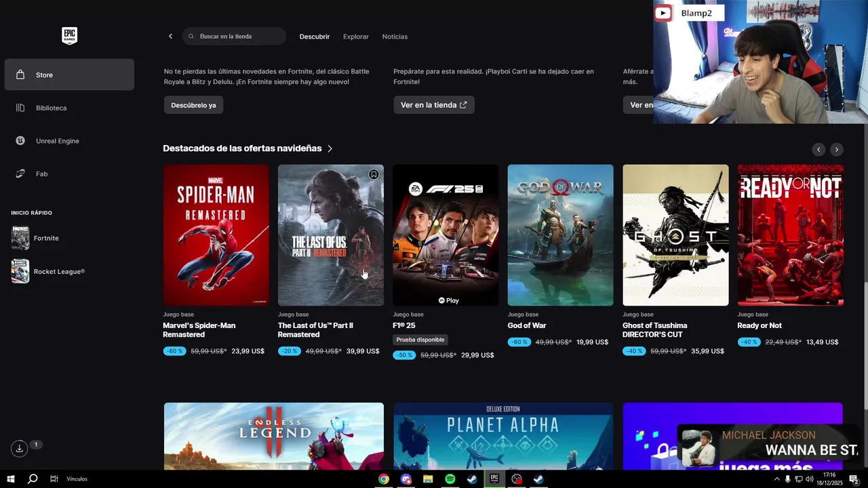The image size is (868, 488).
Task: Click Epic Games Launcher taskbar icon
Action: pos(494,479)
